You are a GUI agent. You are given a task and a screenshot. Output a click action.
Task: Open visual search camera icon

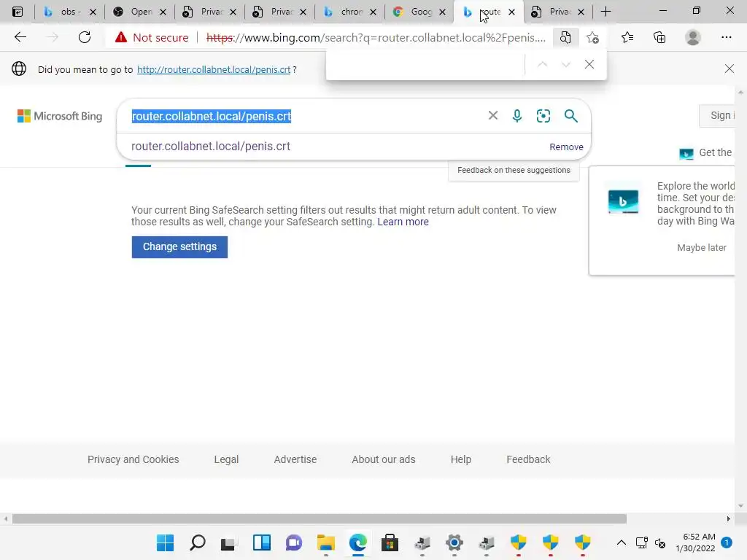(x=543, y=116)
